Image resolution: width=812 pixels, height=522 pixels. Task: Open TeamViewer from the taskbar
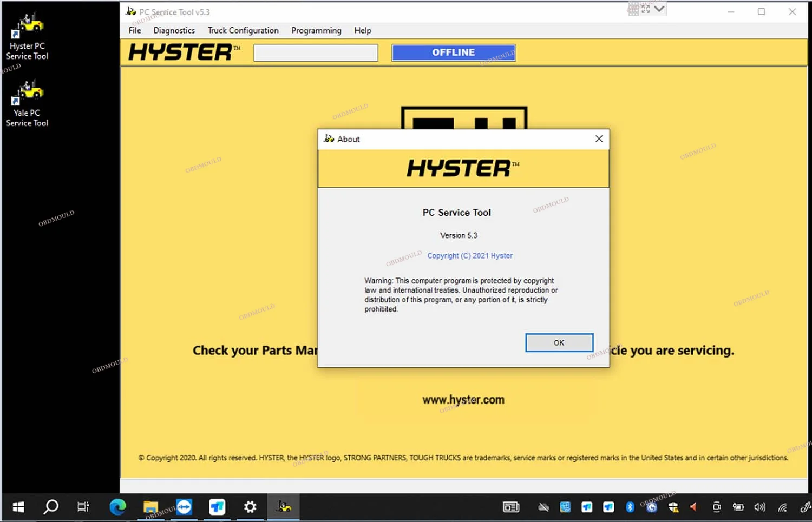[184, 507]
